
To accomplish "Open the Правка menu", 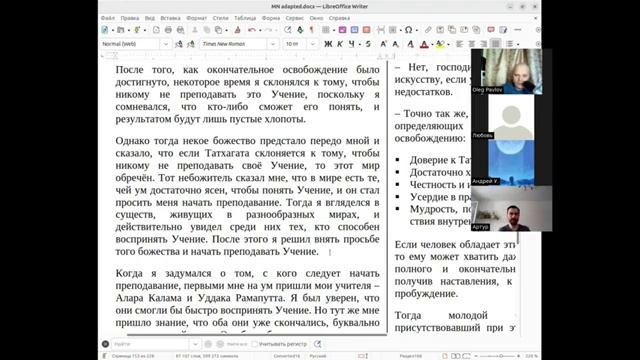I will 130,18.
